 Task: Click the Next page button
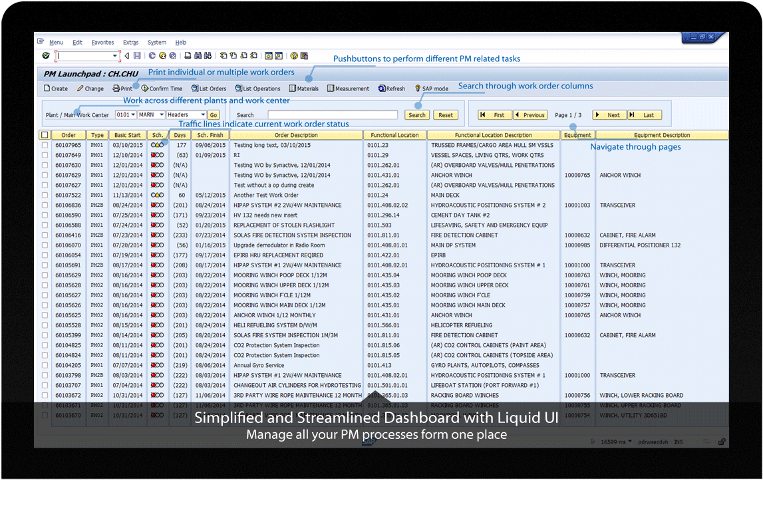click(609, 115)
